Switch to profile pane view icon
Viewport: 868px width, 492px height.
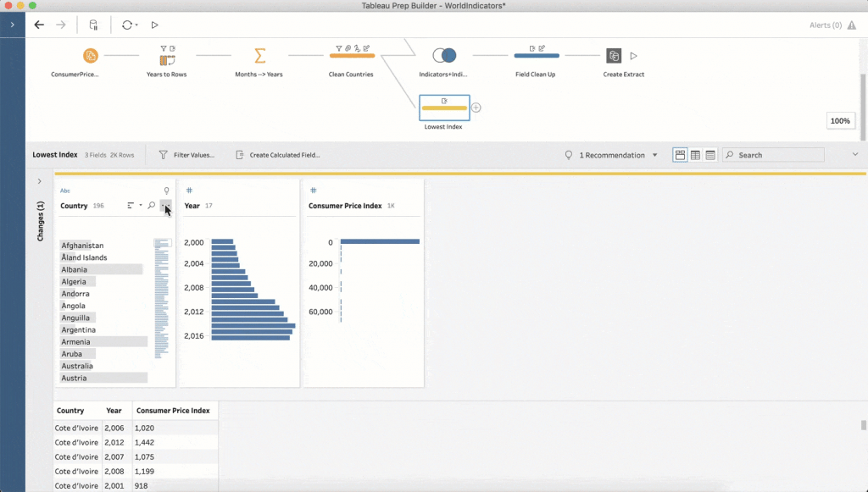680,155
